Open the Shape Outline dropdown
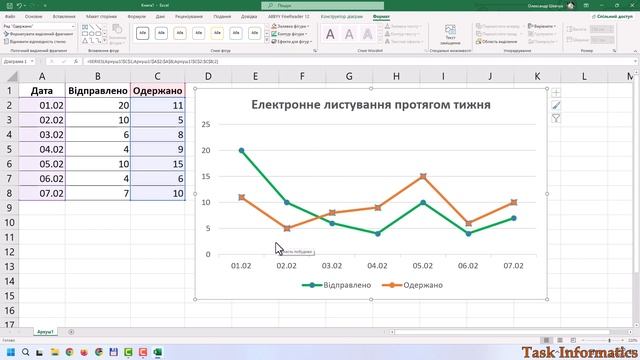This screenshot has height=360, width=640. click(289, 34)
